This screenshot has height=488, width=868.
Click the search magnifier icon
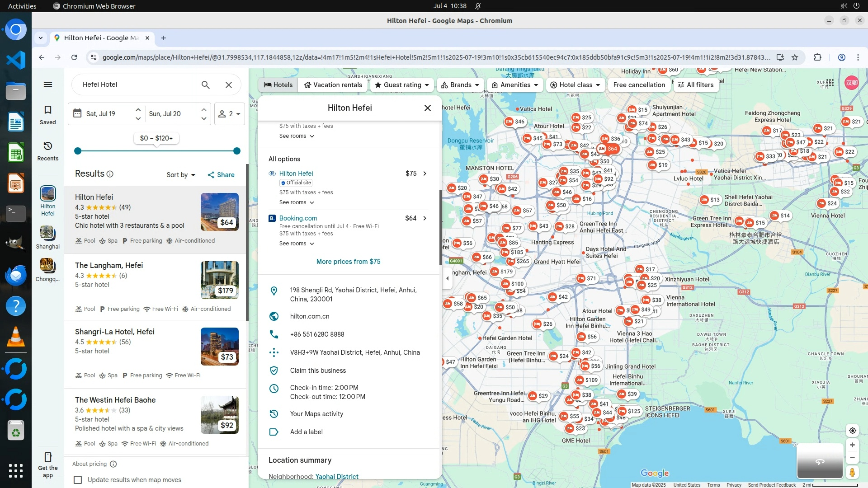(x=205, y=84)
